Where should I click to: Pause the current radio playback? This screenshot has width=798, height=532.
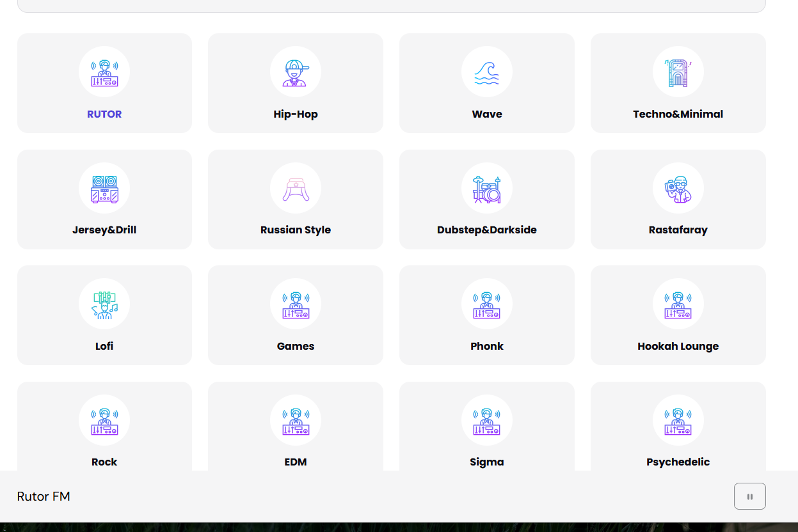pos(749,496)
